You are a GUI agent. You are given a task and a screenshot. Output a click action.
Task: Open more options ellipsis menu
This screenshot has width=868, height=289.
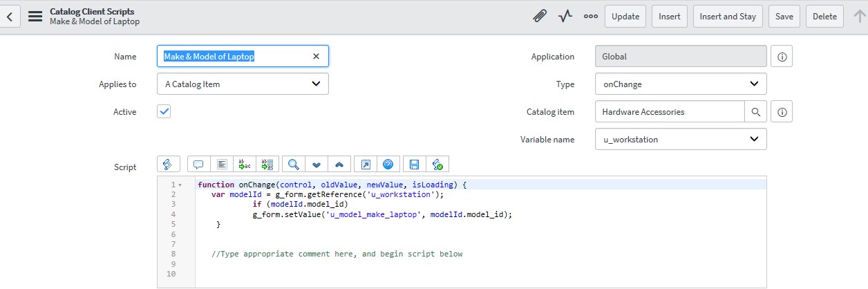click(590, 17)
